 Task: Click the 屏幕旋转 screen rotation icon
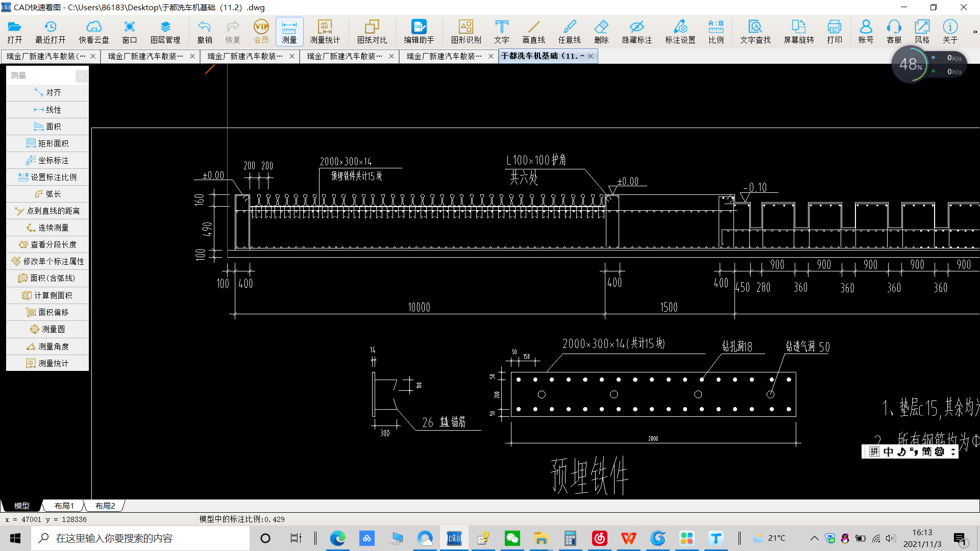point(798,32)
